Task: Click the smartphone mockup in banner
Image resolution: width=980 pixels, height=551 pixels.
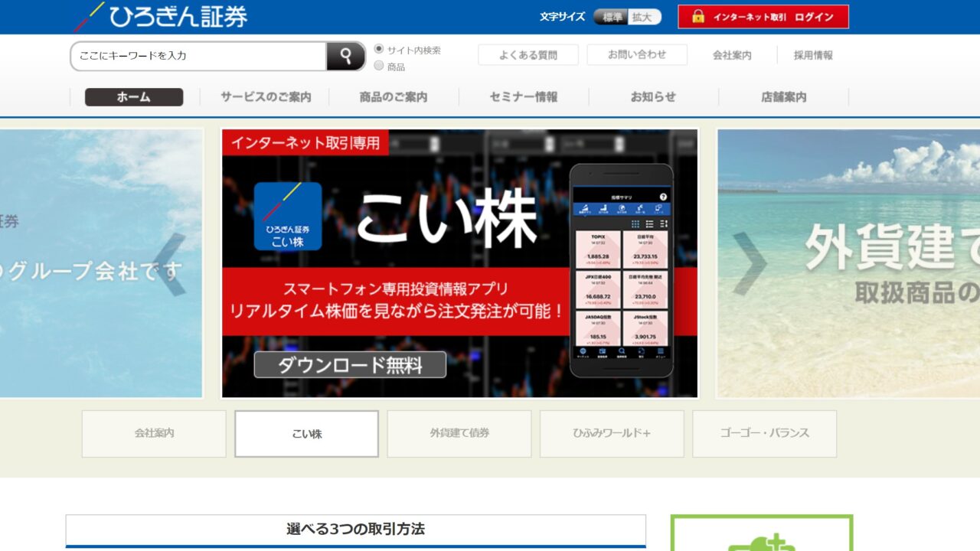Action: coord(621,270)
